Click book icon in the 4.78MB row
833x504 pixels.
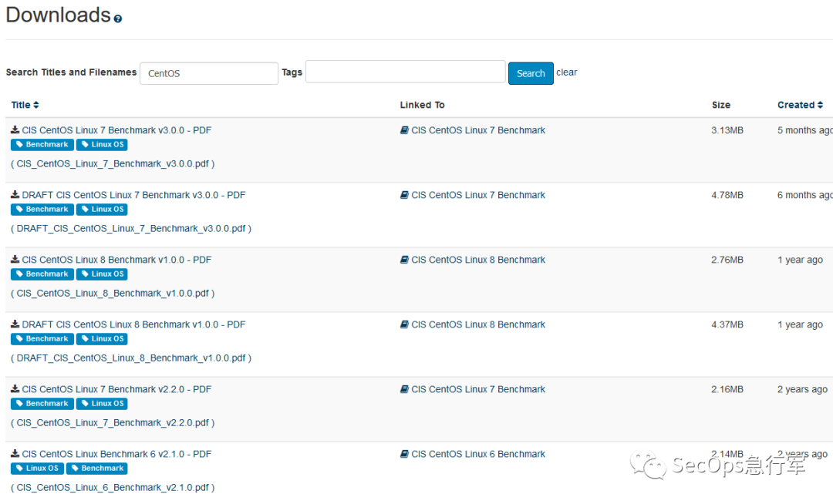coord(404,195)
